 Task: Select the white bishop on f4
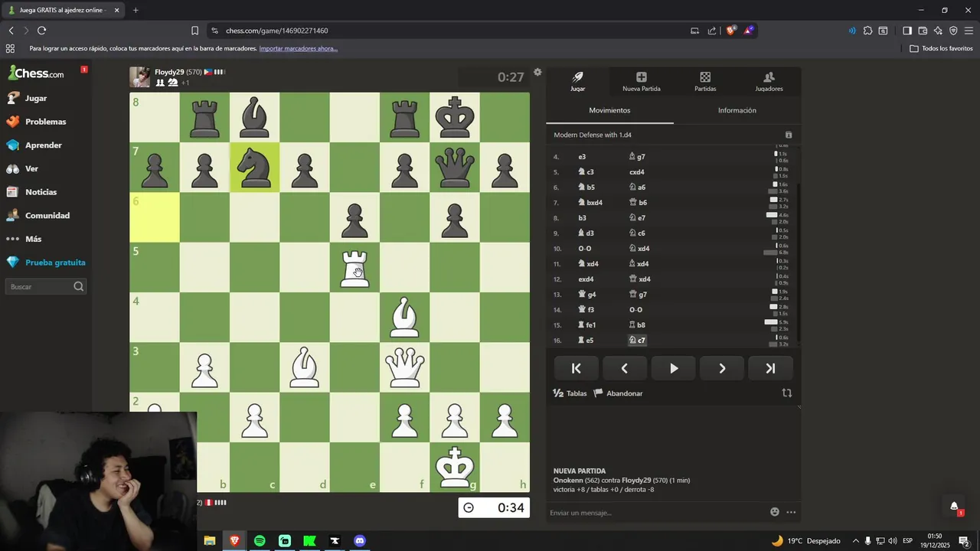pos(404,318)
